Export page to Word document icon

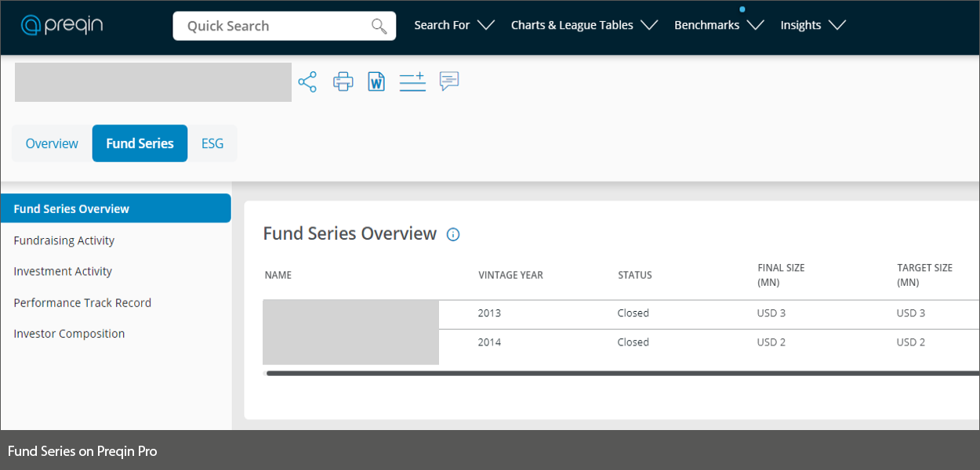377,81
